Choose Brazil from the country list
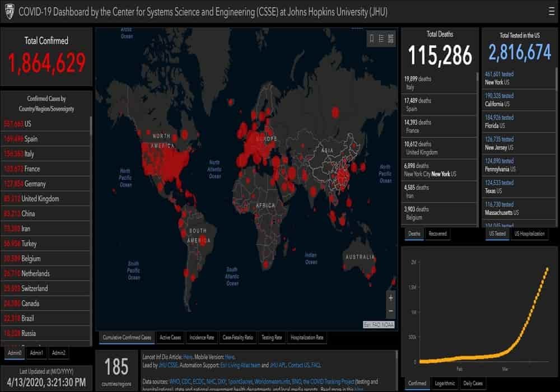This screenshot has height=392, width=560. tap(45, 319)
